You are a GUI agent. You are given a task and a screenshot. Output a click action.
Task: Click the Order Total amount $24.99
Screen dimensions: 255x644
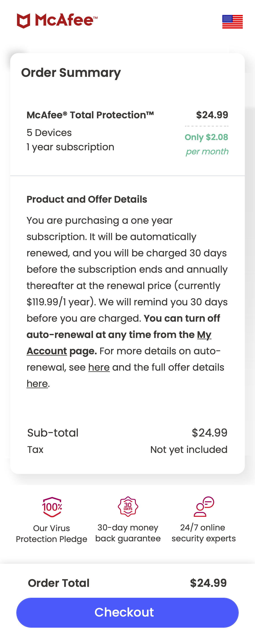pyautogui.click(x=208, y=583)
